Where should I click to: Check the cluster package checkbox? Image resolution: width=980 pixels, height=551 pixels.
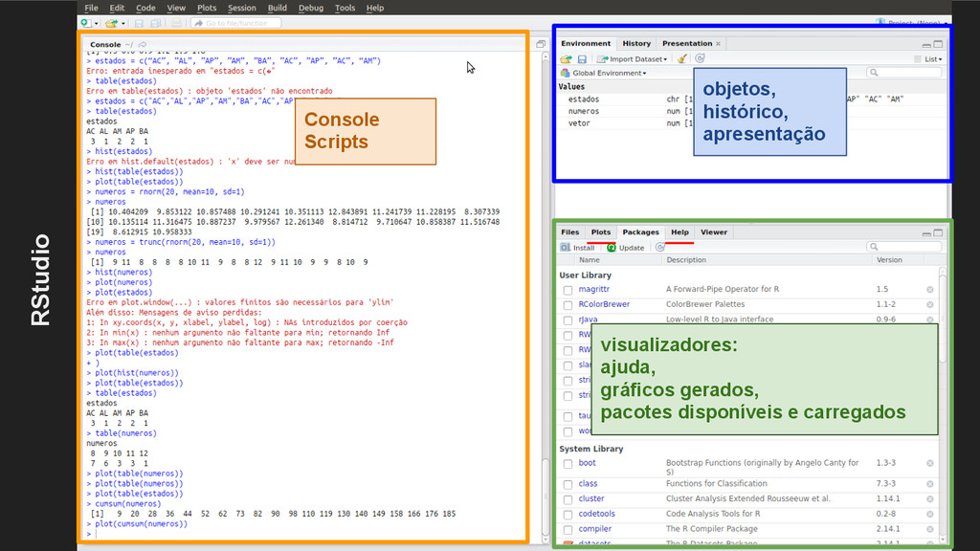coord(568,499)
